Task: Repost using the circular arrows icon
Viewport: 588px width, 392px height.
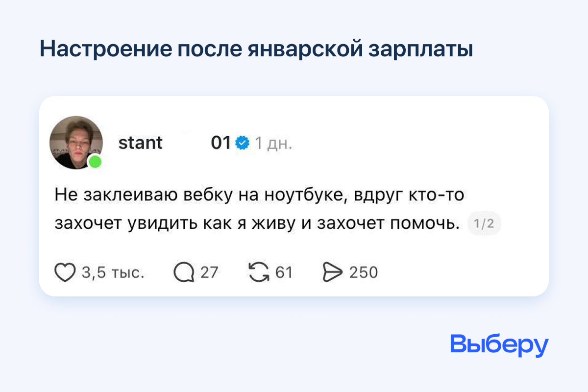Action: tap(259, 272)
